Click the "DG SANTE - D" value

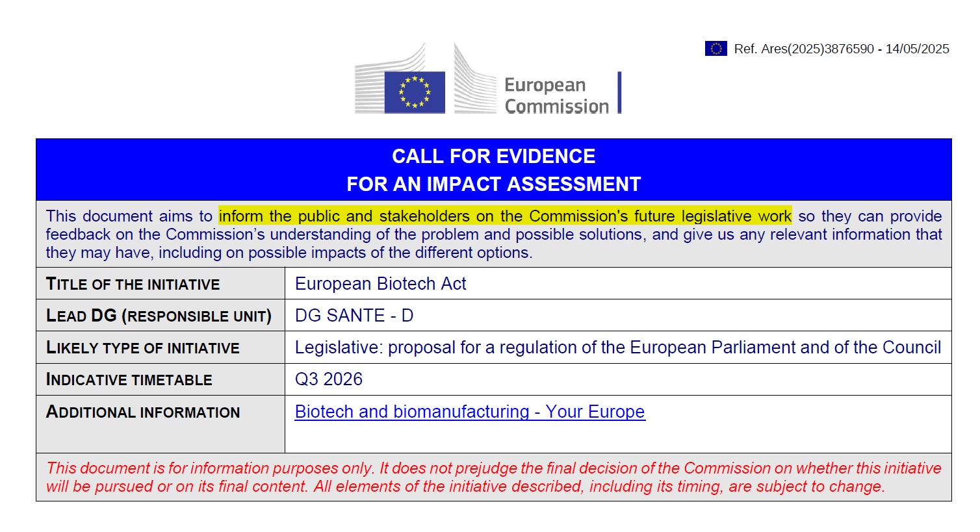pyautogui.click(x=354, y=316)
